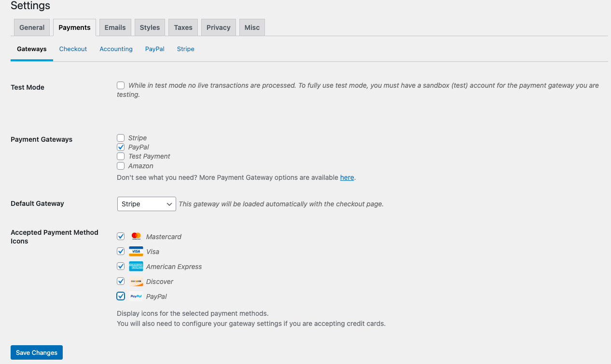Switch to the Privacy settings tab
The width and height of the screenshot is (611, 364).
click(219, 27)
